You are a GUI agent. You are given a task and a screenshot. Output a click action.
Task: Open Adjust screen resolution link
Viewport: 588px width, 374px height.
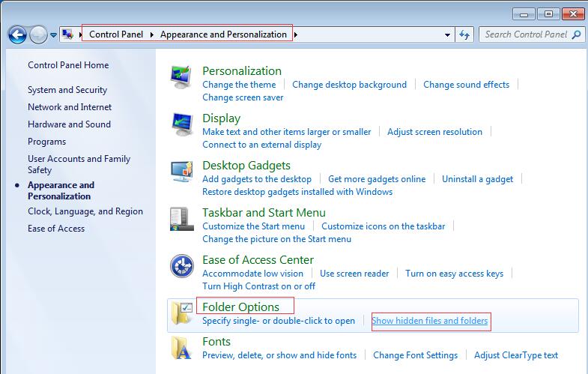pos(434,132)
